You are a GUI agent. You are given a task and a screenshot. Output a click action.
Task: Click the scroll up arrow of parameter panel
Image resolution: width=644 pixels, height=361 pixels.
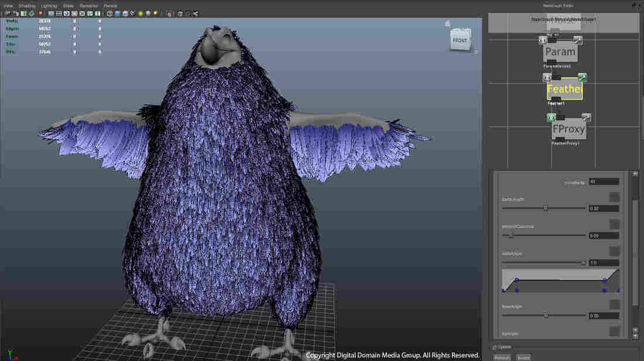[635, 174]
